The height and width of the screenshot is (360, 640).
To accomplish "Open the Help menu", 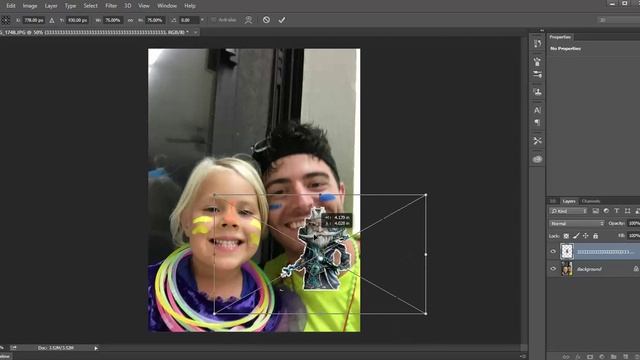I will click(x=190, y=6).
